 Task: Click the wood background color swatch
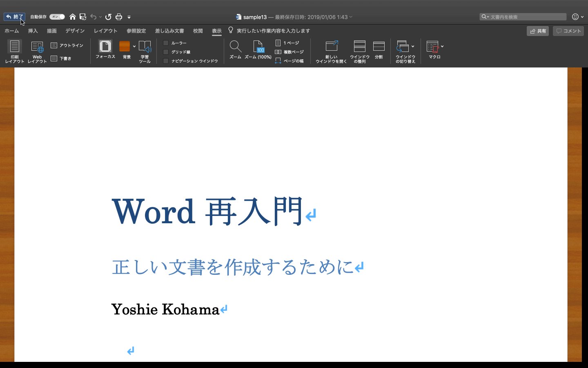(125, 46)
